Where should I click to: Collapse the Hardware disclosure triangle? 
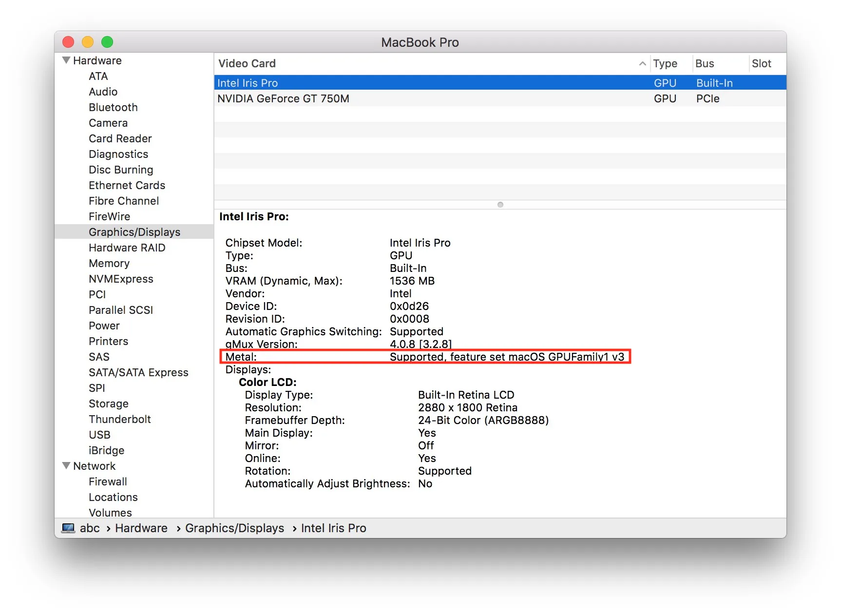(66, 60)
